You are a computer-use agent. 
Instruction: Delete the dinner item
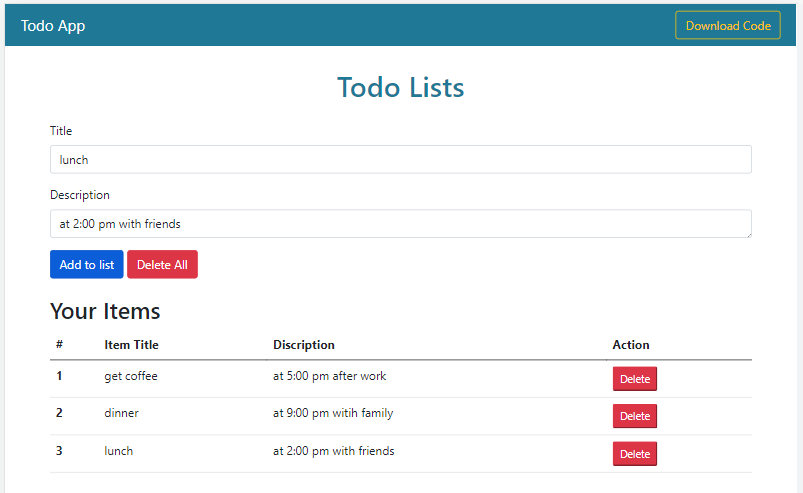pos(635,416)
